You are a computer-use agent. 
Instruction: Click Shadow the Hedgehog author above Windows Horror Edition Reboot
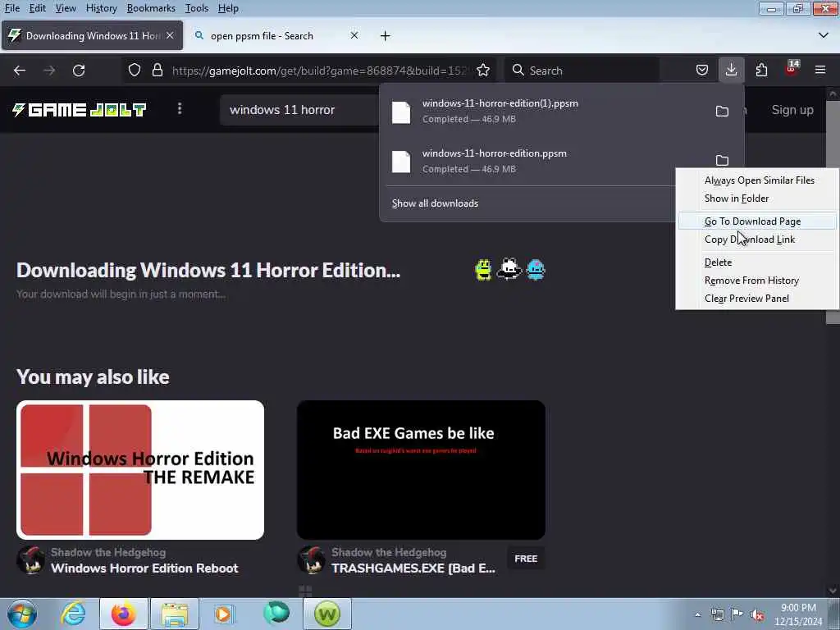pyautogui.click(x=108, y=552)
